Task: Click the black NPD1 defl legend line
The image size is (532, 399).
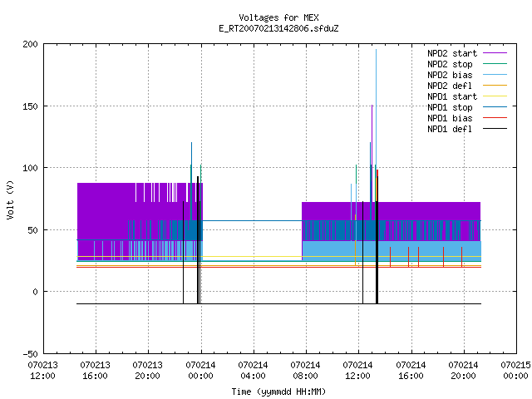Action: (x=495, y=129)
